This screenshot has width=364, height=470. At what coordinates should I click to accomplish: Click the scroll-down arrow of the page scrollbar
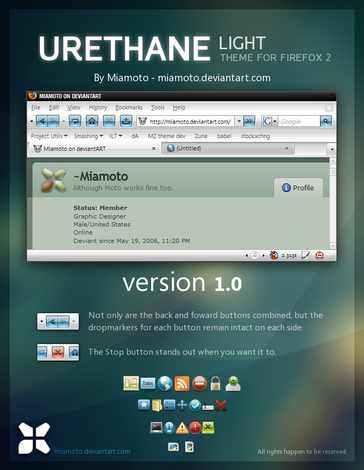point(332,246)
